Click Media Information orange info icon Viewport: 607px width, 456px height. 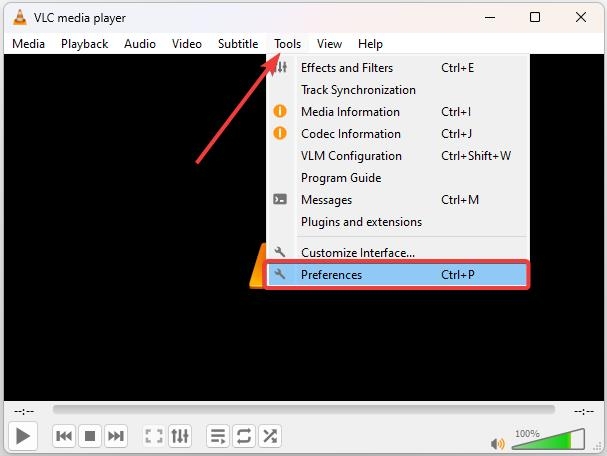280,111
